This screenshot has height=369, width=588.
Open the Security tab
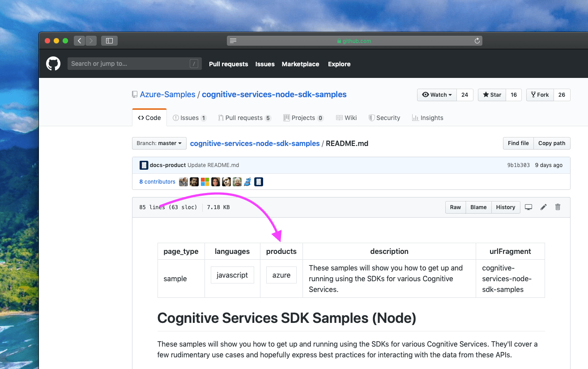384,118
